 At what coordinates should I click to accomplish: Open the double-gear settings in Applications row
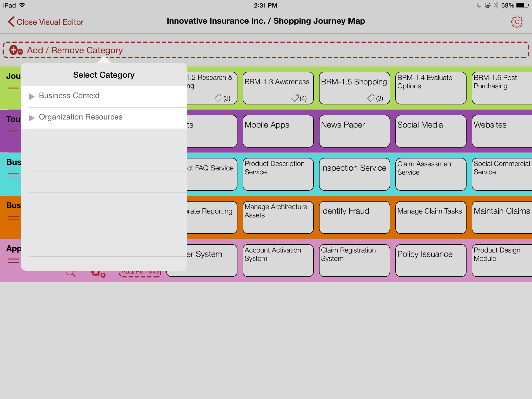pos(98,273)
